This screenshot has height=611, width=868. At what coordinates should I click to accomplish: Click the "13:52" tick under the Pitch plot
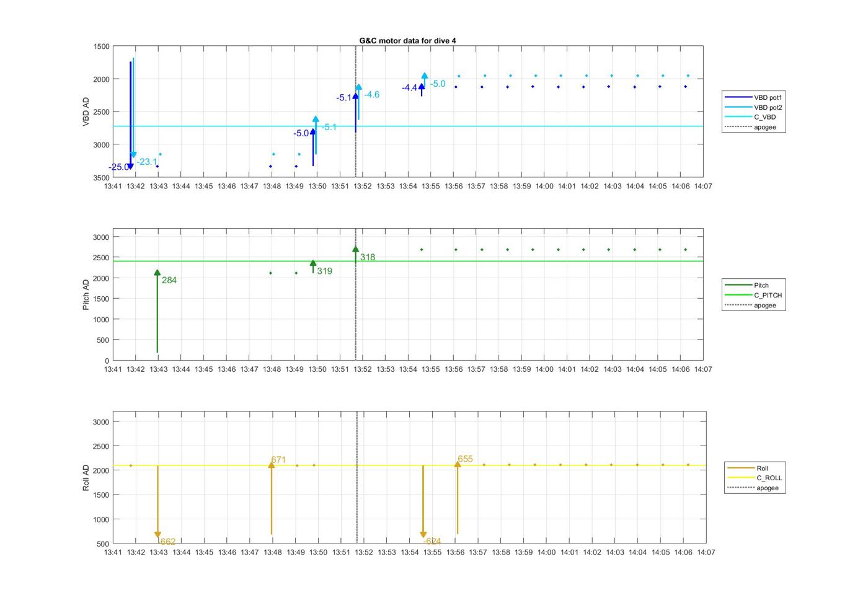click(x=363, y=369)
